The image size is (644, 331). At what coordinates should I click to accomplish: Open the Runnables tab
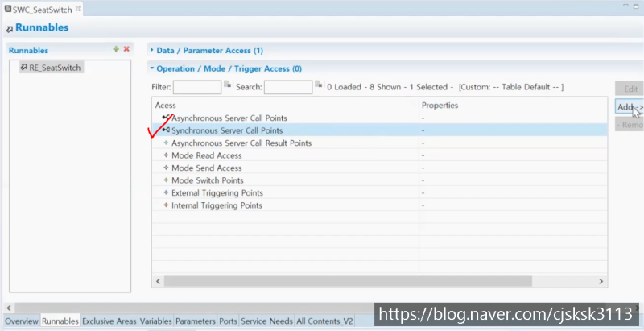click(x=60, y=321)
